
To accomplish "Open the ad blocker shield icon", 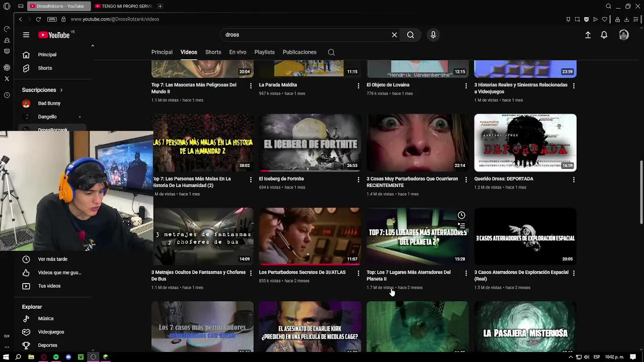I will pyautogui.click(x=586, y=19).
